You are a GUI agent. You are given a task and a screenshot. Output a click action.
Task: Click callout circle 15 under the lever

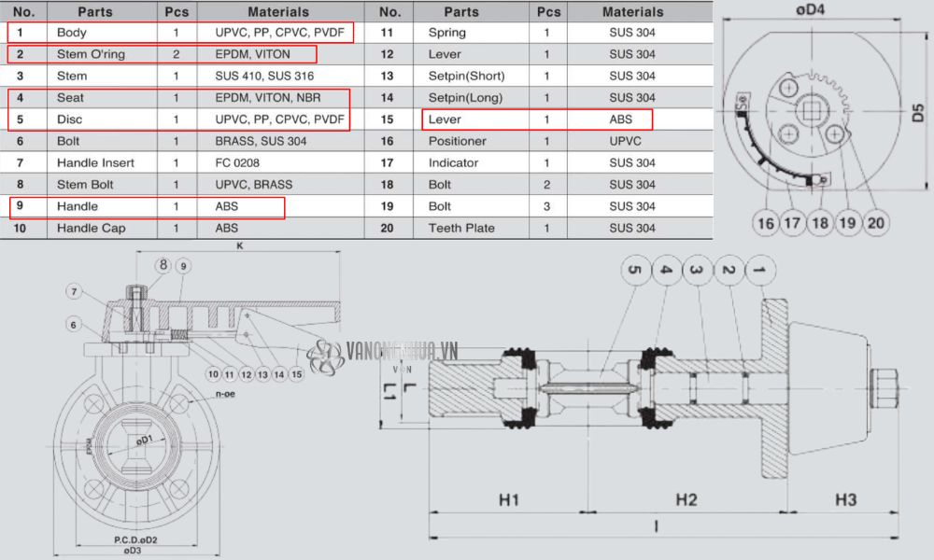point(297,374)
